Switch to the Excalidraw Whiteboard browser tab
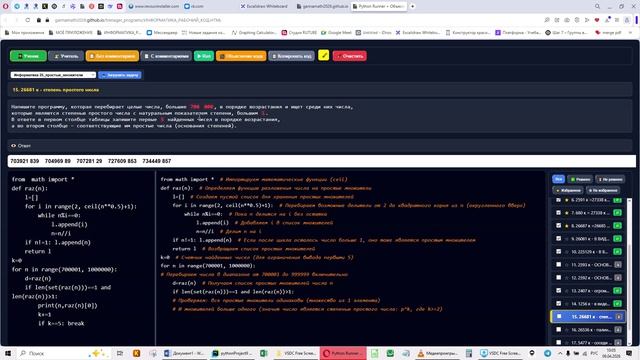Screen dimensions: 640x360 (264, 7)
